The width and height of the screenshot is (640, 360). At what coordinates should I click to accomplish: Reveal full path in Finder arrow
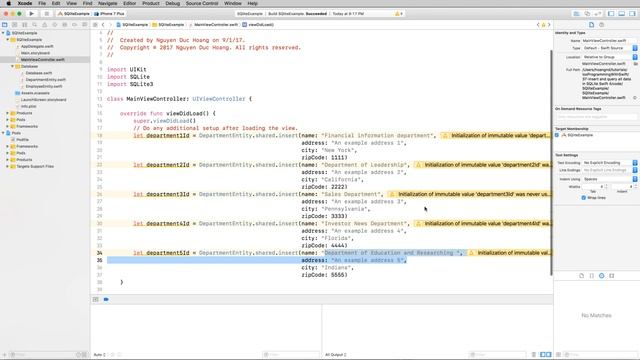tap(635, 98)
